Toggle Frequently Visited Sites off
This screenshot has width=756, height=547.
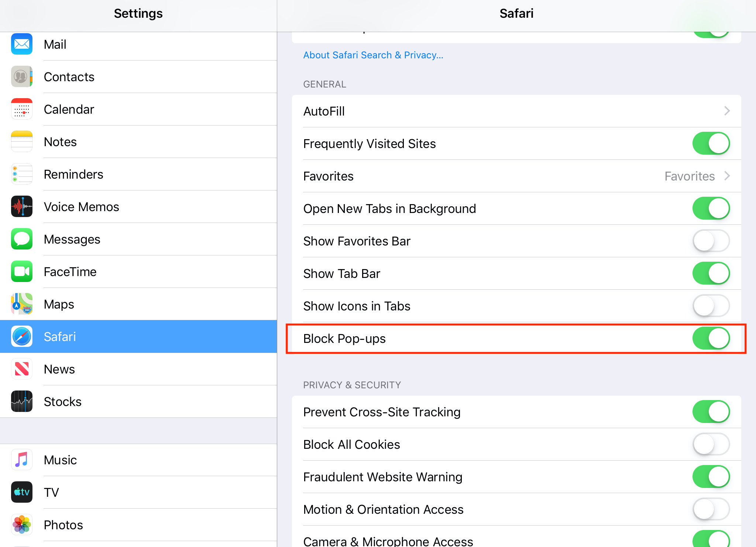click(x=711, y=144)
